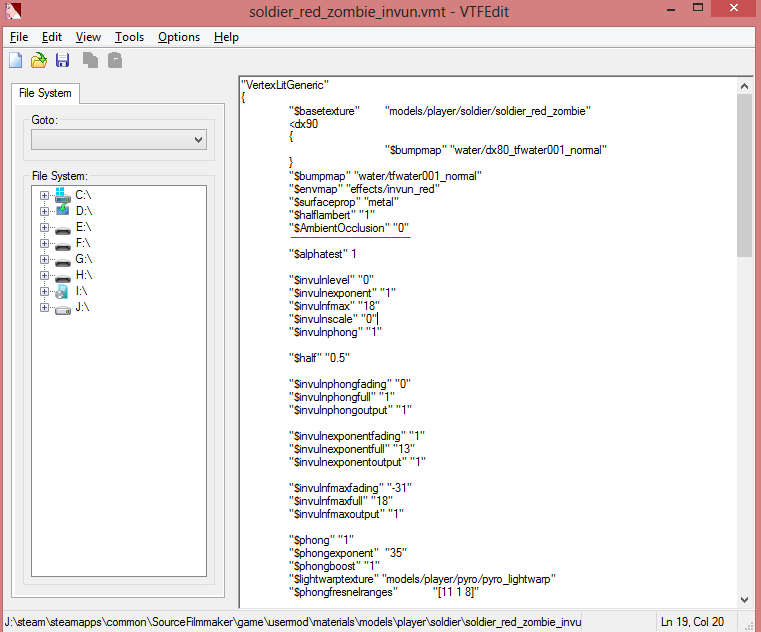This screenshot has width=761, height=632.
Task: Expand the J:\ drive node
Action: tap(44, 307)
